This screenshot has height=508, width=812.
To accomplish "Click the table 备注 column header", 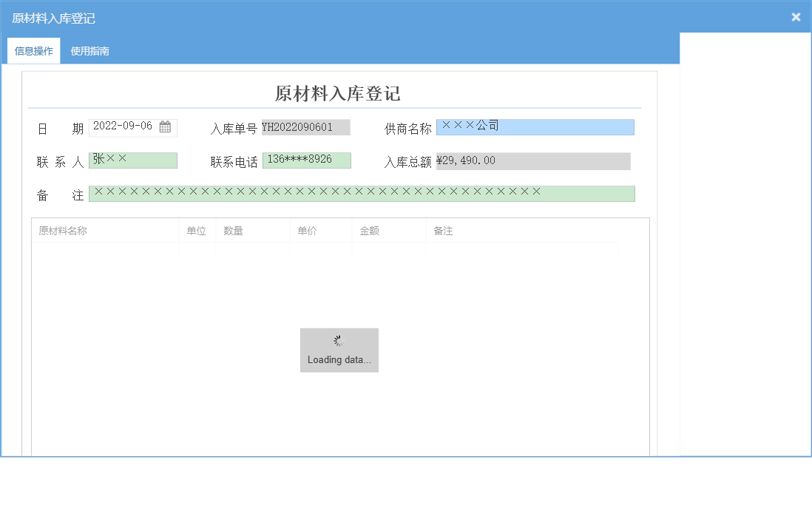I will click(441, 230).
